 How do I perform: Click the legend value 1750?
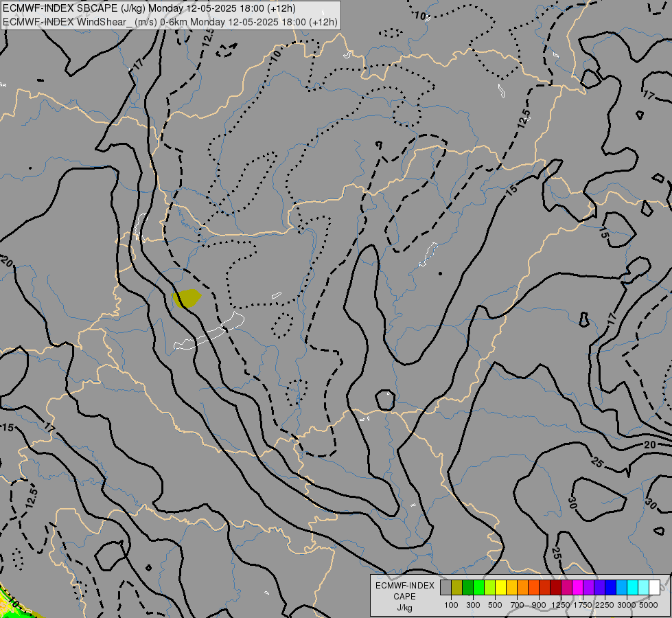(x=583, y=605)
